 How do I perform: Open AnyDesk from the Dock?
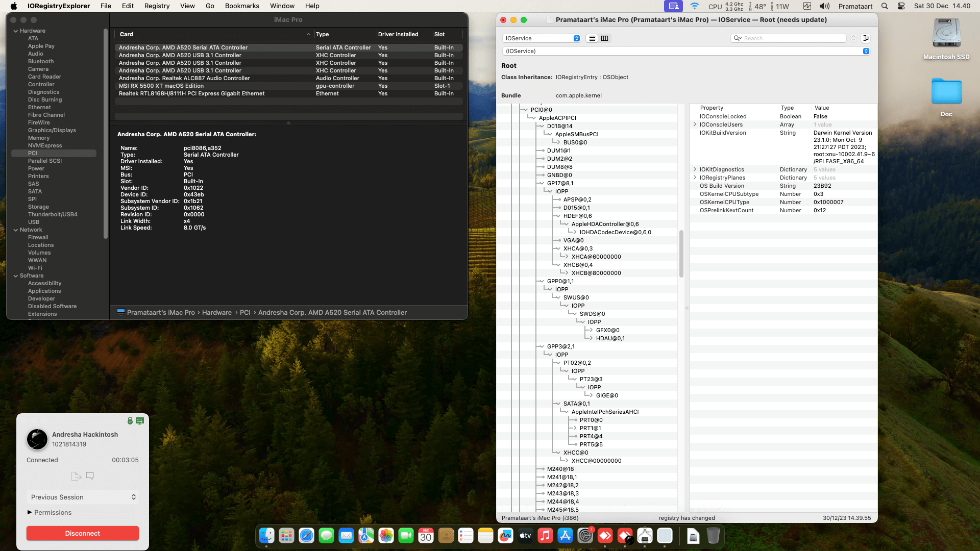605,536
